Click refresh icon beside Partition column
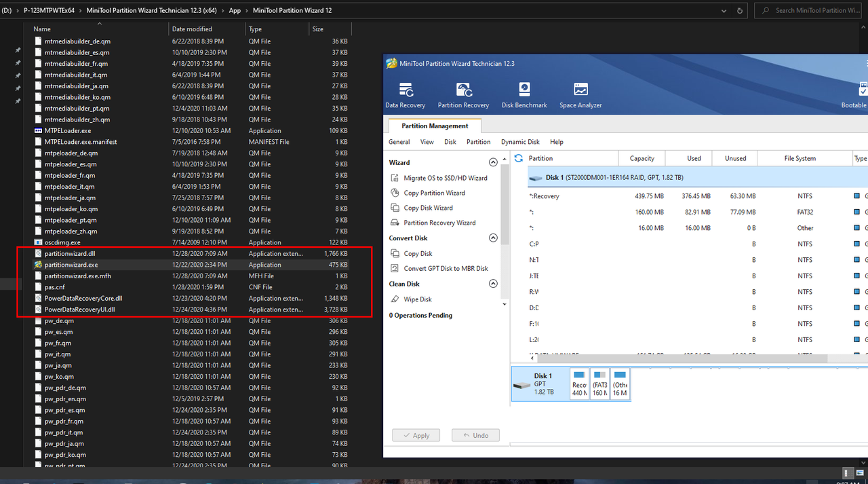This screenshot has height=484, width=868. 519,158
